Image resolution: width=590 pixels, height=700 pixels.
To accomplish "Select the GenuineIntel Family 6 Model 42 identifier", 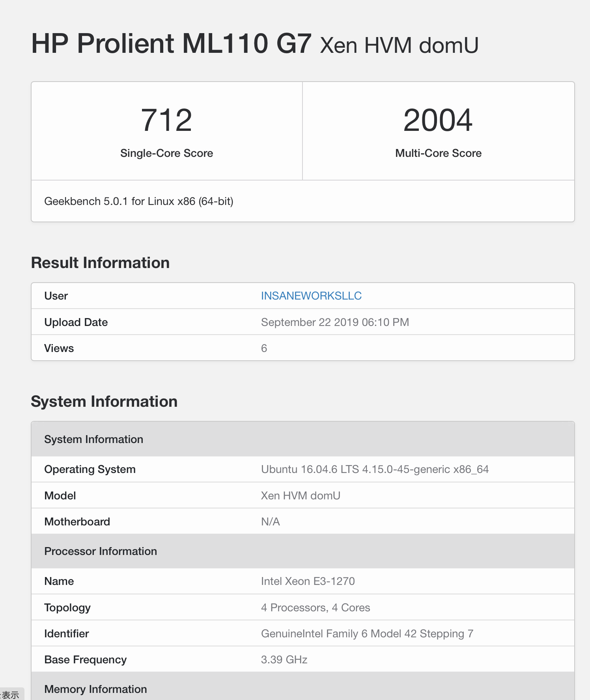I will 367,633.
